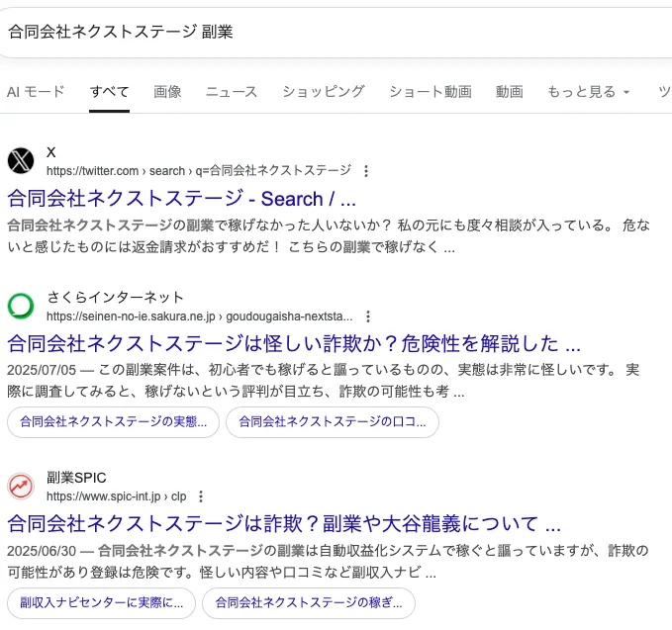Image resolution: width=672 pixels, height=630 pixels.
Task: Click the www.spic-int.jp › clp URL breadcrumb
Action: (x=116, y=496)
